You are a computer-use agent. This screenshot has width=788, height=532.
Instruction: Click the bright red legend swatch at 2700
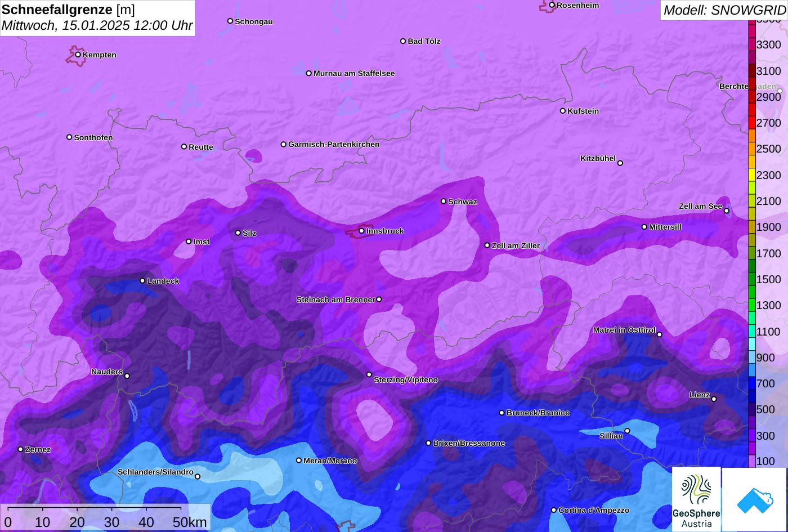752,123
